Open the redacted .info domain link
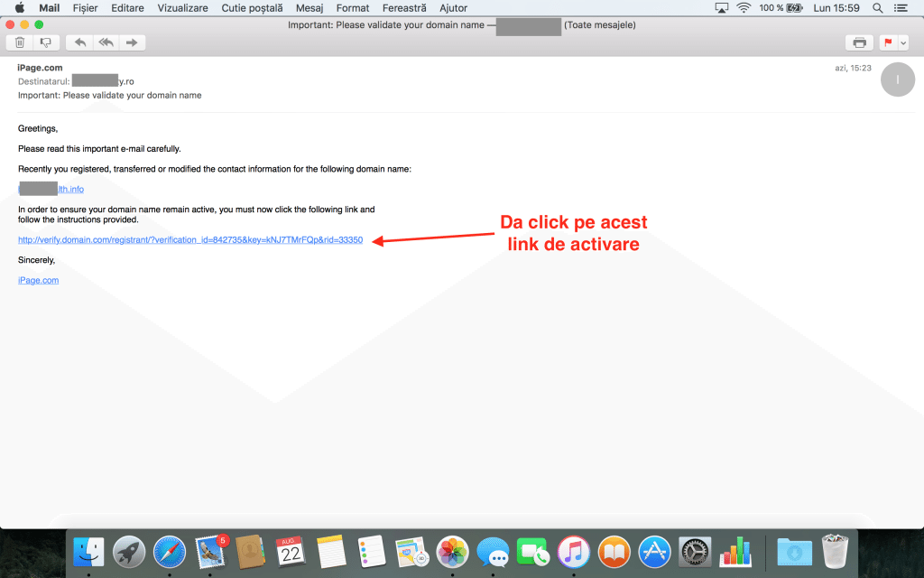The height and width of the screenshot is (578, 924). click(x=51, y=190)
